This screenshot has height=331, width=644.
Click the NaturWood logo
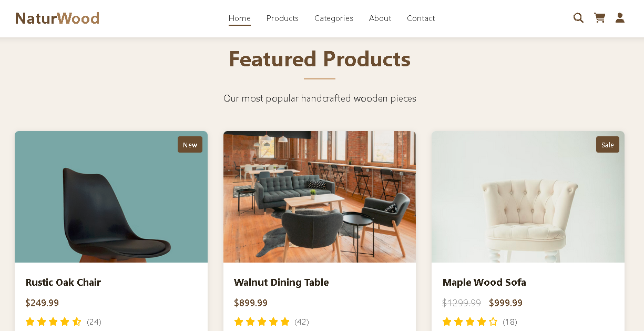click(x=57, y=18)
